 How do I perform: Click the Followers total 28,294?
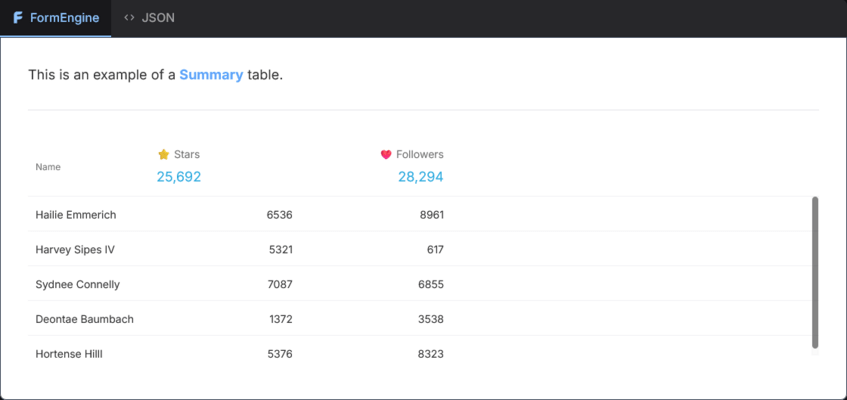(421, 177)
